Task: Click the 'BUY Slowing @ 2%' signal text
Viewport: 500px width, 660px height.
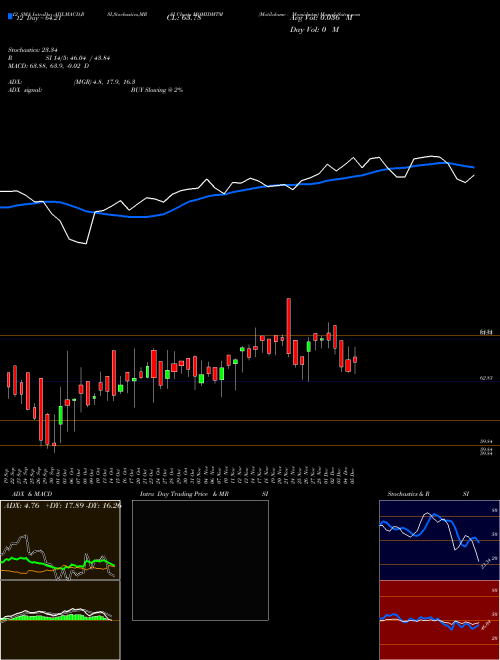Action: [x=157, y=90]
